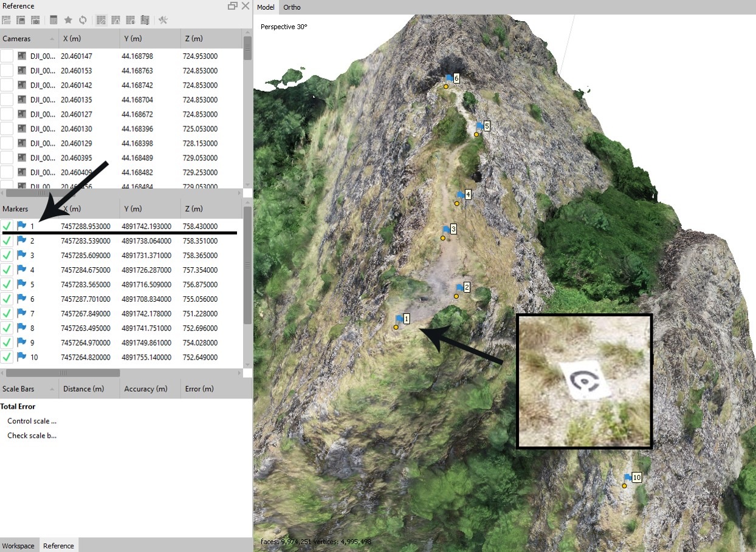Open Reference settings wrench icon
This screenshot has height=552, width=756.
[x=163, y=20]
